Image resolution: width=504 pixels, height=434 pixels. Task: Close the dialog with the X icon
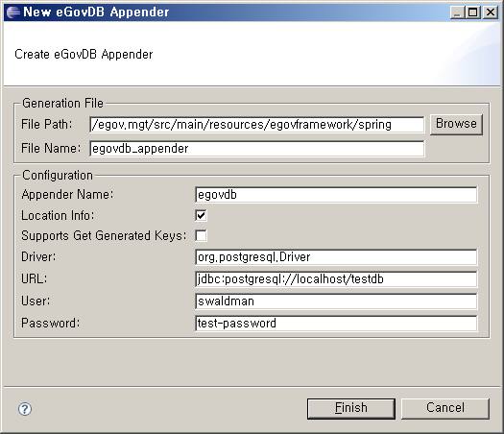coord(491,12)
